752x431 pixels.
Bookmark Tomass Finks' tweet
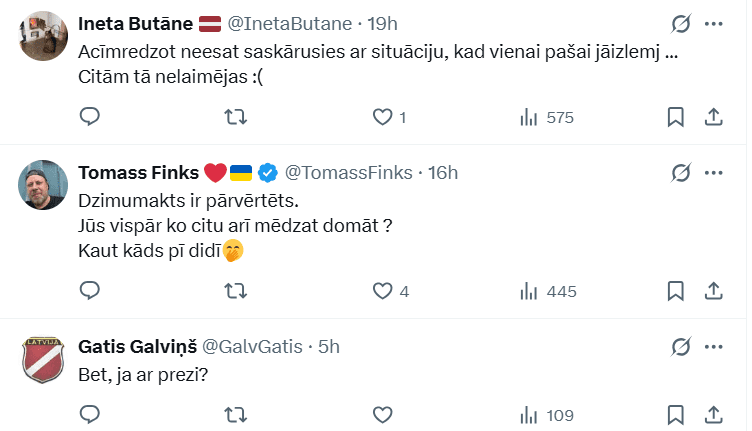[x=676, y=292]
